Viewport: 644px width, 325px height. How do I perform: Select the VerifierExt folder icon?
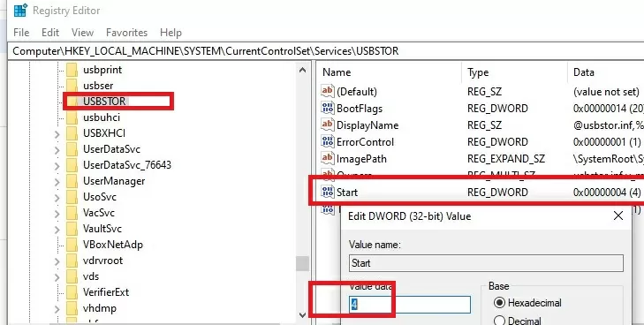pos(72,292)
